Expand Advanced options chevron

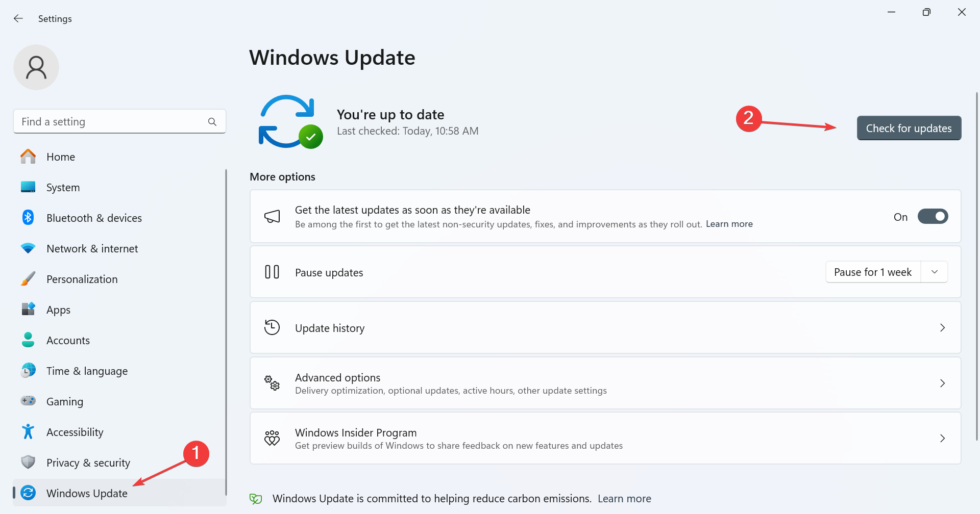pyautogui.click(x=942, y=383)
